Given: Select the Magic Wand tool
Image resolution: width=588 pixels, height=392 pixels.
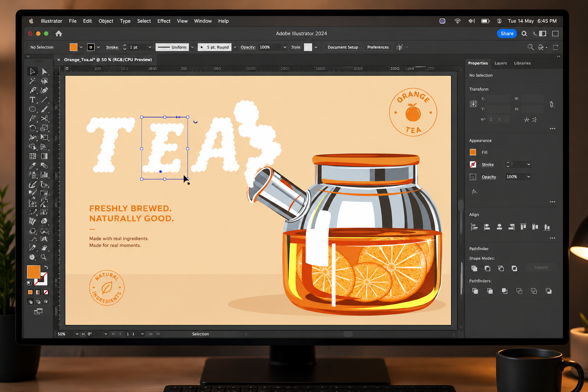Looking at the screenshot, I should pos(33,81).
